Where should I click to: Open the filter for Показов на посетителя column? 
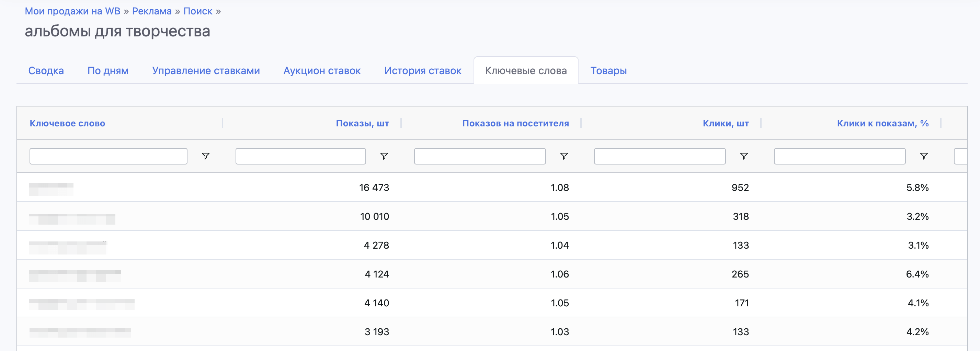coord(564,156)
